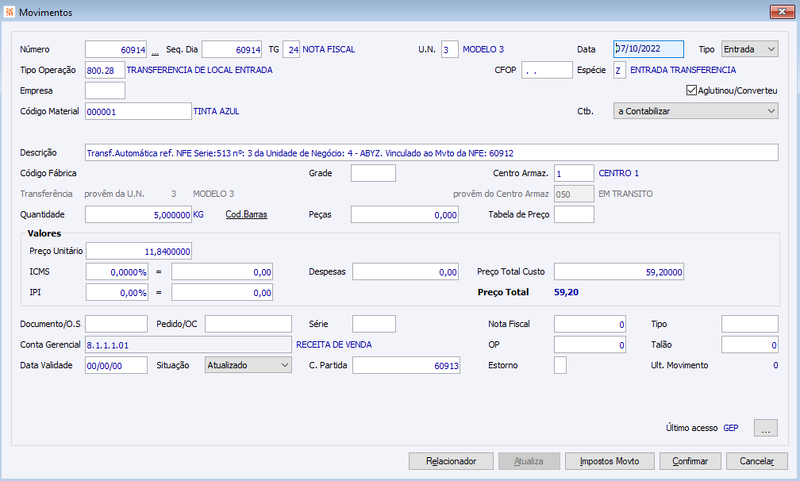
Task: Focus the Número field with 60914
Action: 116,49
